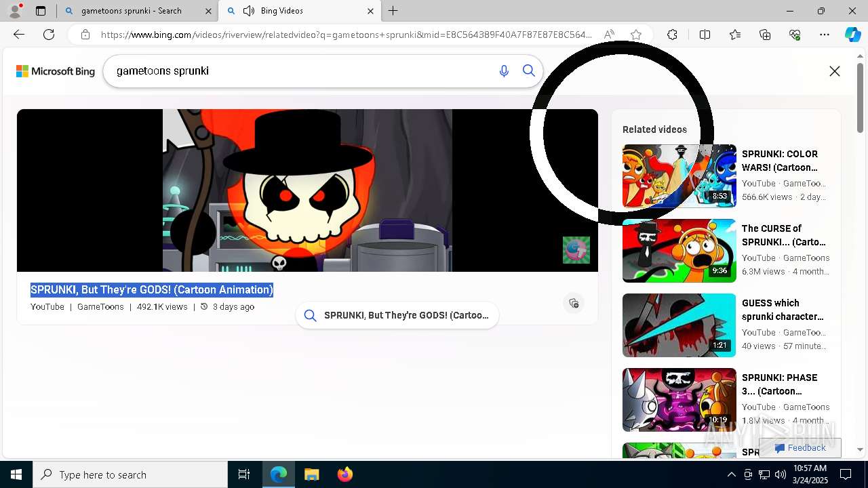This screenshot has height=488, width=868.
Task: Close the Bing Videos tab
Action: tap(370, 11)
